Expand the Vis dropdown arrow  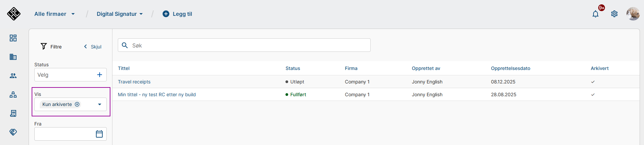(x=100, y=104)
